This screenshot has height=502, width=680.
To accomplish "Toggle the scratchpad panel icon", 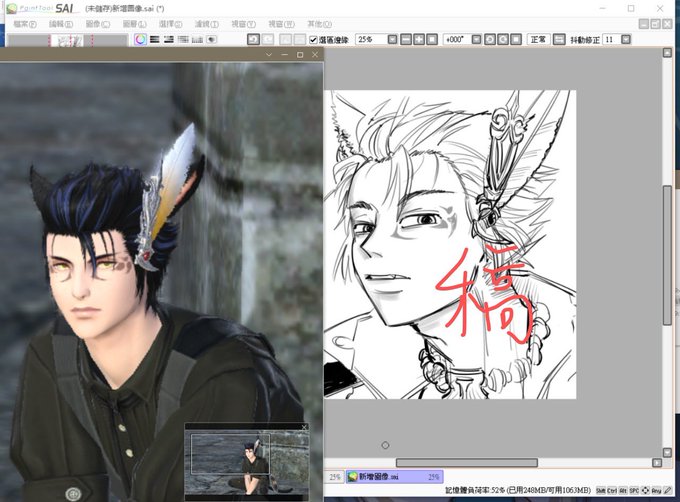I will 211,39.
